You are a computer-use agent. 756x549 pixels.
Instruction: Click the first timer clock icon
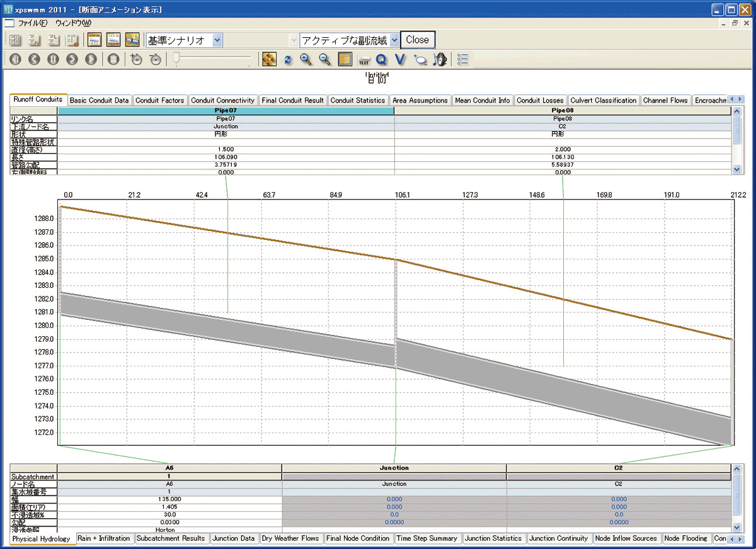pyautogui.click(x=136, y=59)
